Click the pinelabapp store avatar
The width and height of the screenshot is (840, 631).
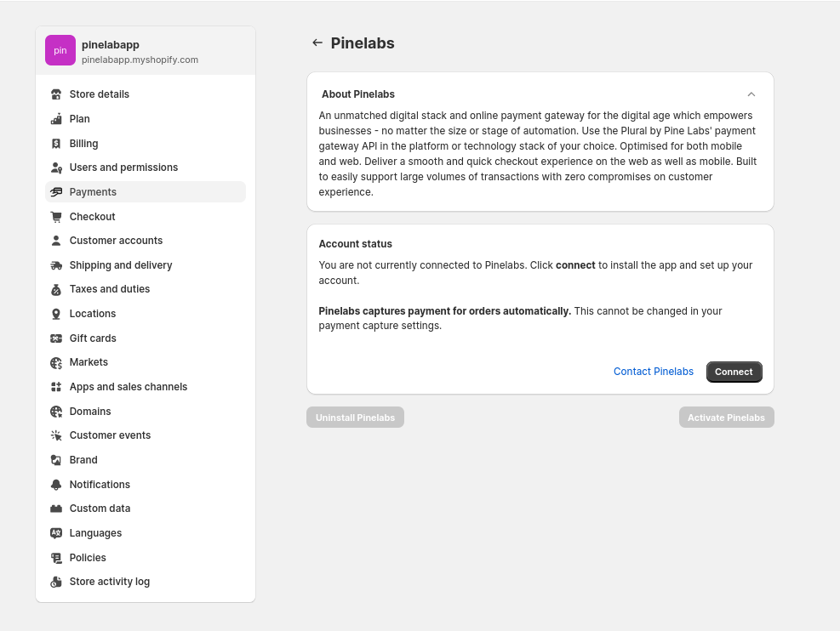[60, 50]
